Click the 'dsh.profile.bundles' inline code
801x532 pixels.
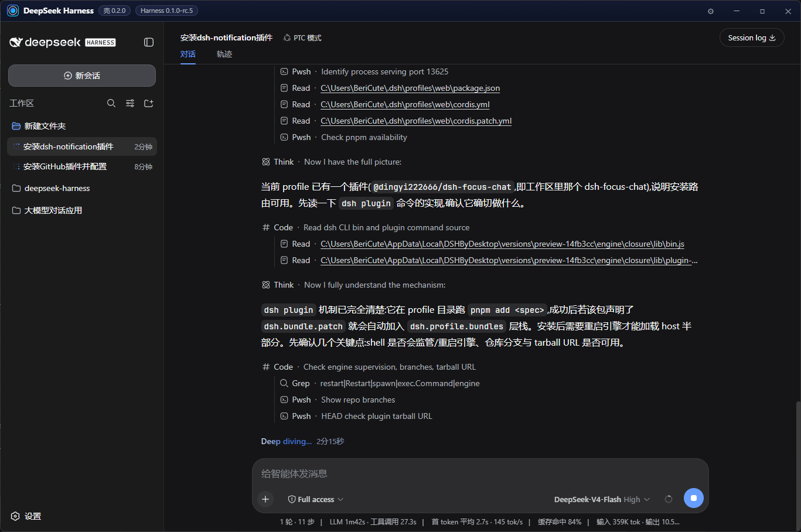pos(456,326)
